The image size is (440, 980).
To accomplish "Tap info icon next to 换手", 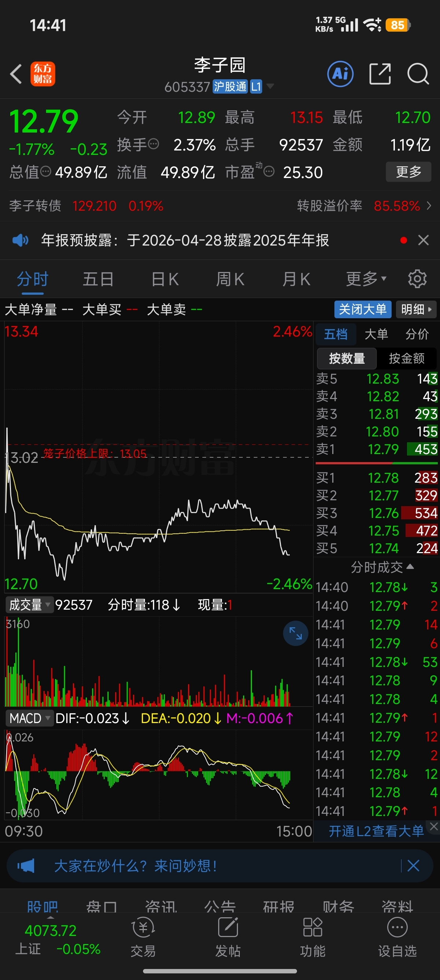I will 154,144.
